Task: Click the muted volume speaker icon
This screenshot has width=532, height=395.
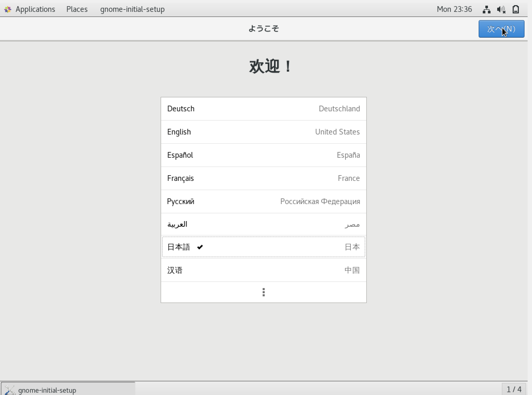Action: pos(501,10)
